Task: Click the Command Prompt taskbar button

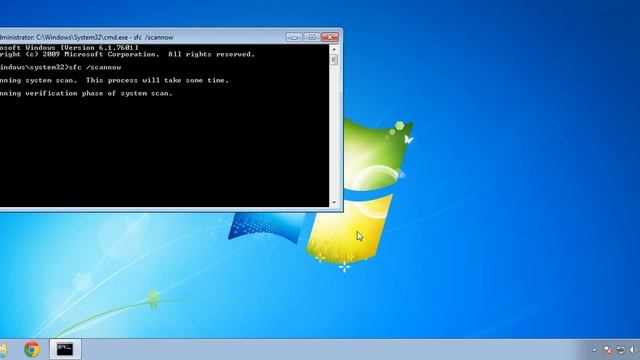Action: point(65,349)
